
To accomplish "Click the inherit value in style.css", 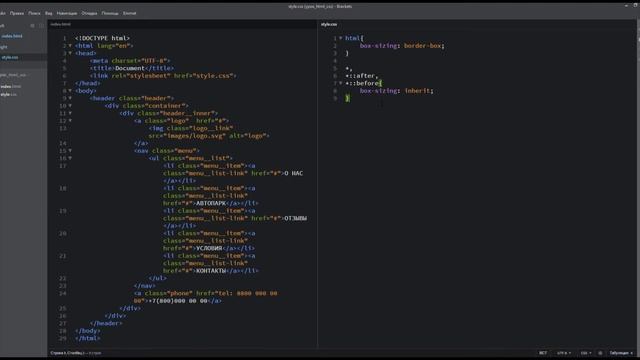I will (x=417, y=91).
